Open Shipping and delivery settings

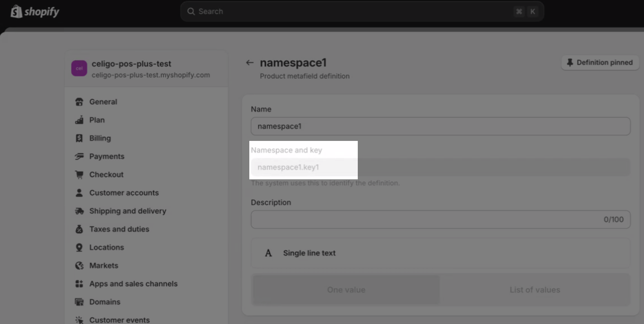click(x=128, y=211)
